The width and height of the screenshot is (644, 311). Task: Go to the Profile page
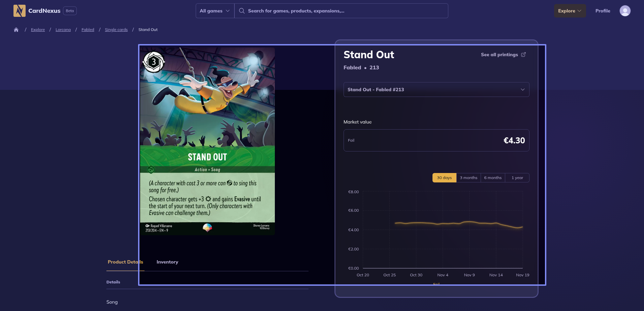coord(603,11)
